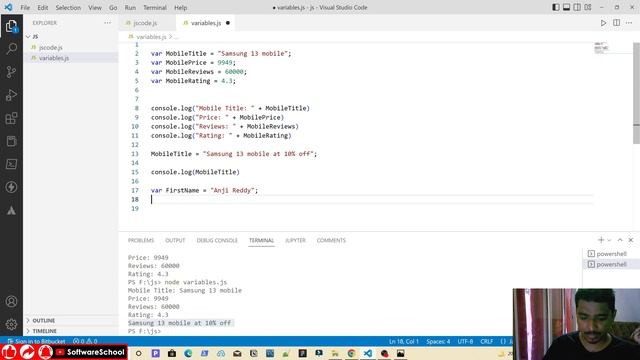This screenshot has height=360, width=640.
Task: Toggle the secondary side bar layout icon
Action: pyautogui.click(x=577, y=7)
